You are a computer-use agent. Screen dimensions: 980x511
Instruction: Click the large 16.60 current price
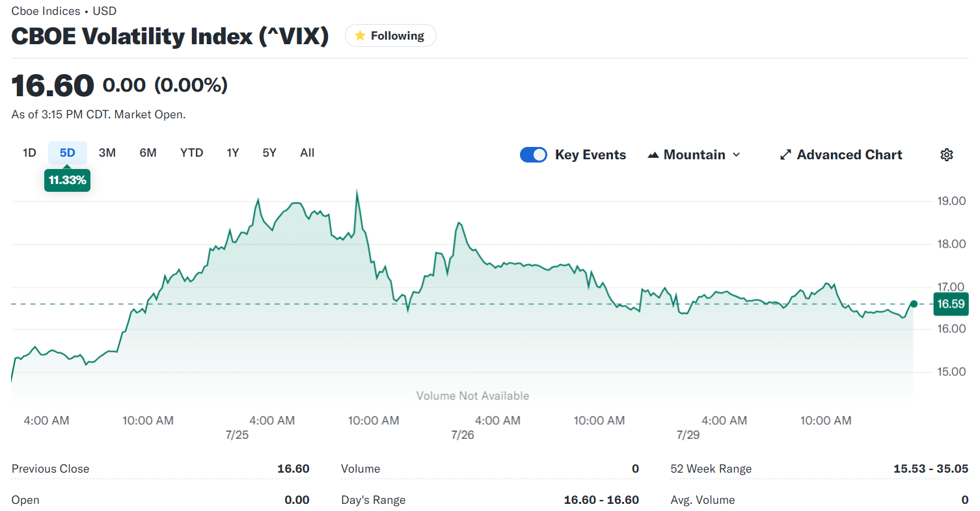pos(53,85)
